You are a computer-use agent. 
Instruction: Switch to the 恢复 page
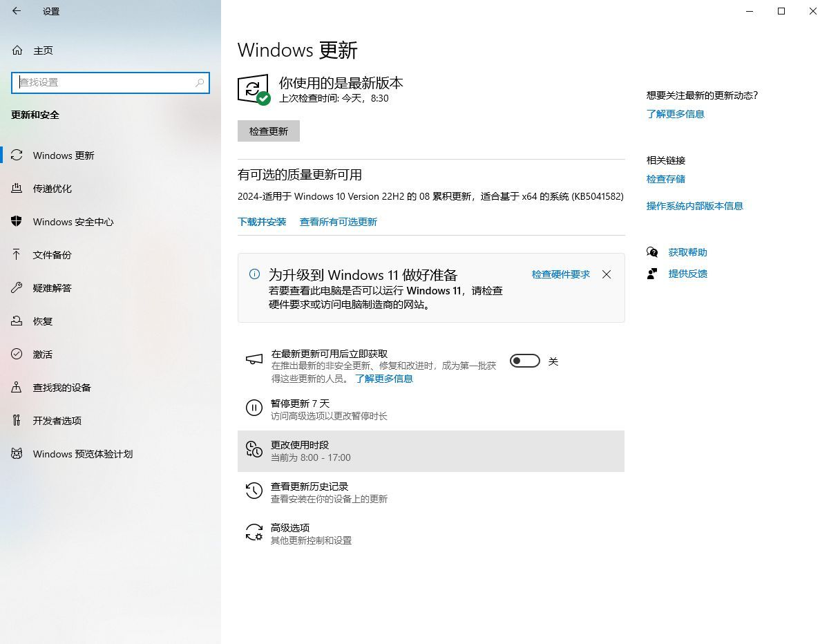tap(111, 321)
